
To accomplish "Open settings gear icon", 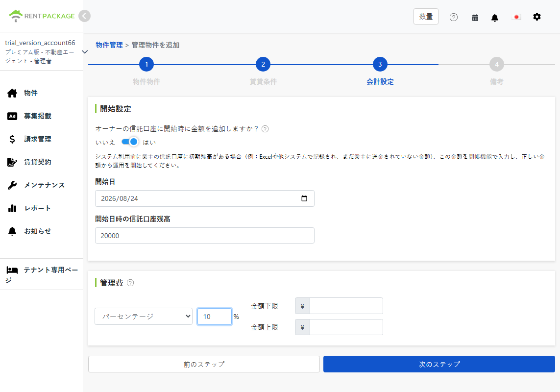I will [537, 17].
